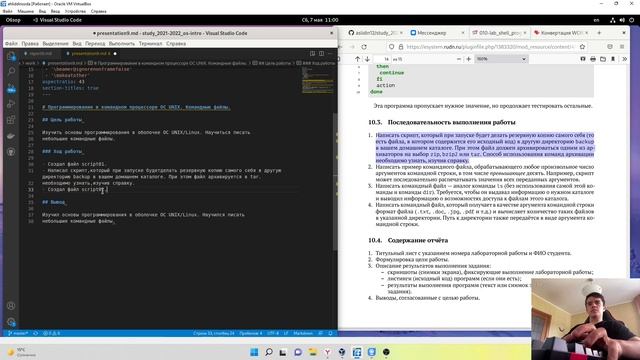Switch to the Конвертация browser tab

click(560, 33)
